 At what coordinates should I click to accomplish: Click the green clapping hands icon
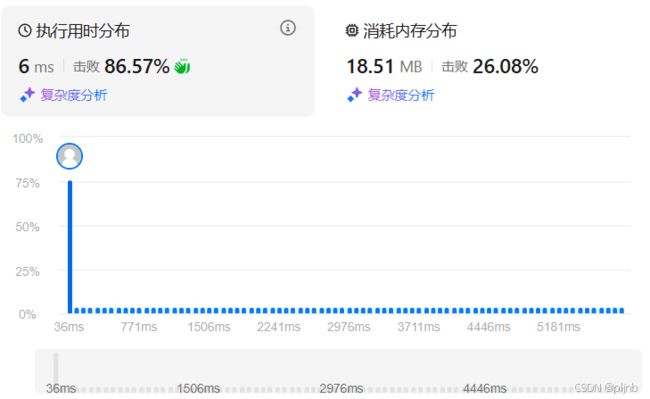tap(182, 66)
